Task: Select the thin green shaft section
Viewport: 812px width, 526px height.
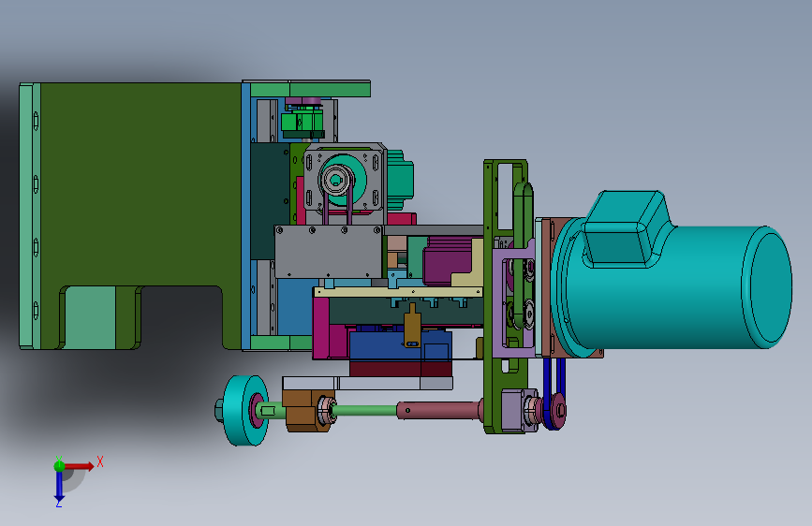Action: point(364,411)
